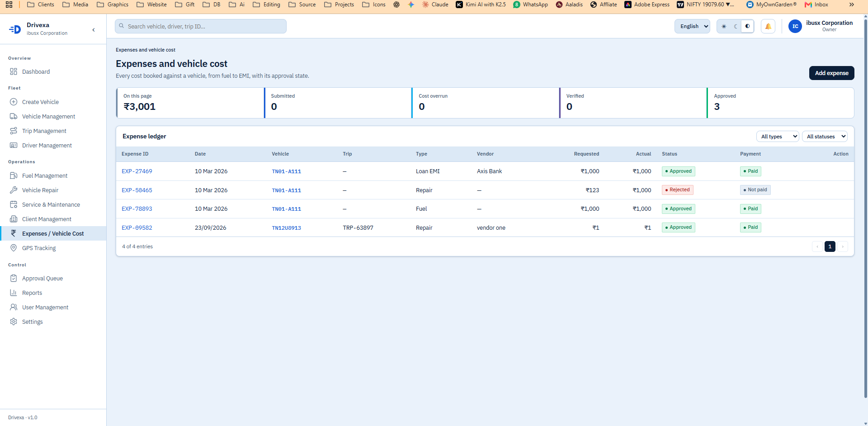The height and width of the screenshot is (426, 868).
Task: Click the Rejected status badge
Action: click(x=677, y=190)
